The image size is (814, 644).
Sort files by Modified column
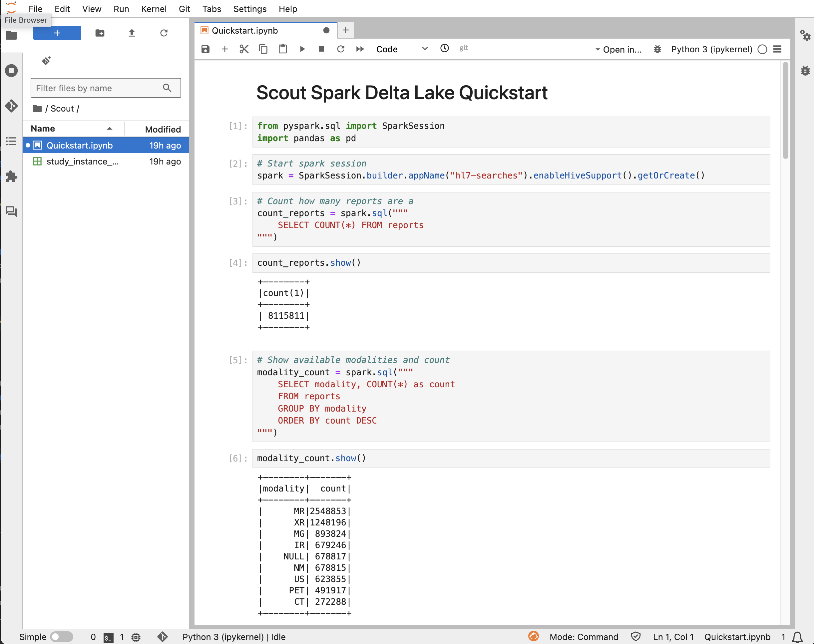[x=157, y=129]
